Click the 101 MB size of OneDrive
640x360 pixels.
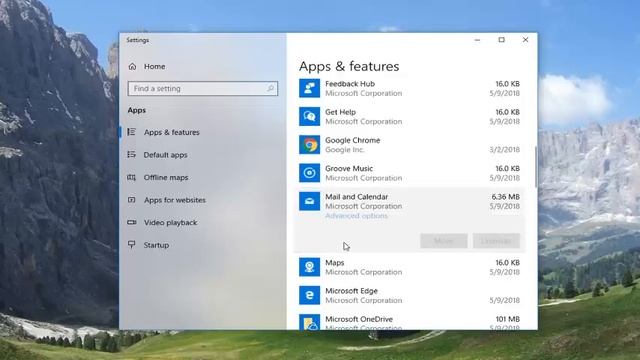(508, 319)
